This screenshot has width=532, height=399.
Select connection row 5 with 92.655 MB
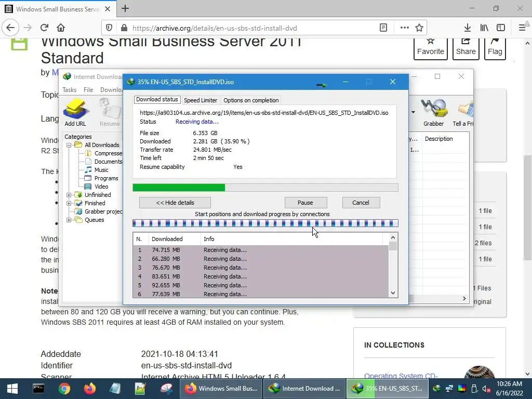coord(261,285)
